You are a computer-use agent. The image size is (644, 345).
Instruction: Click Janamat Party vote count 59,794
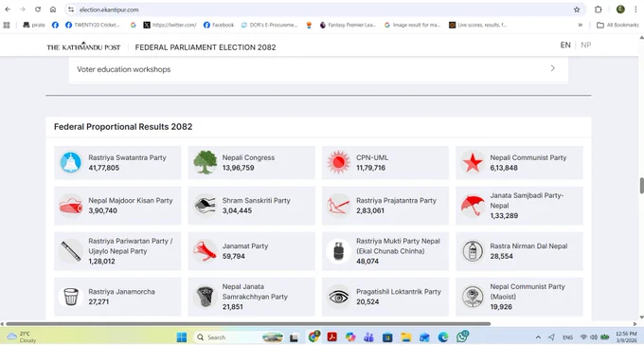[x=234, y=256]
